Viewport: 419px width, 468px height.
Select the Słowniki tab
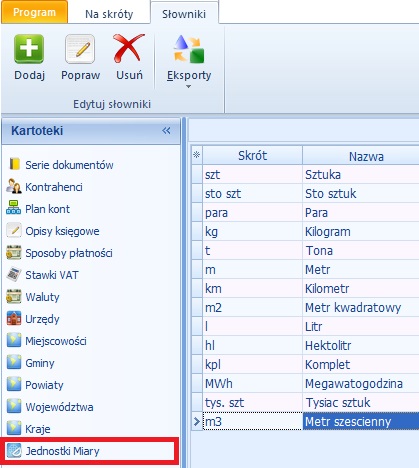(x=184, y=14)
